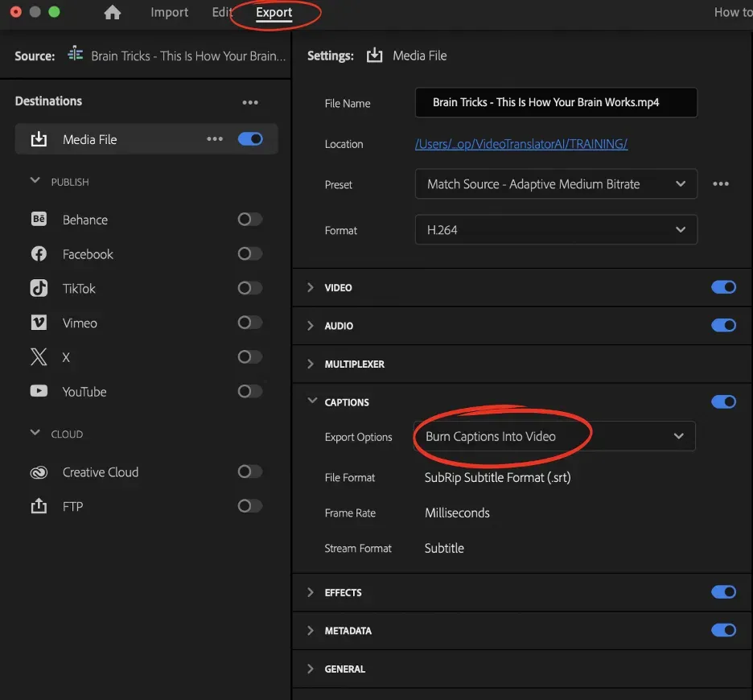Image resolution: width=753 pixels, height=700 pixels.
Task: Expand the AUDIO section
Action: (x=311, y=326)
